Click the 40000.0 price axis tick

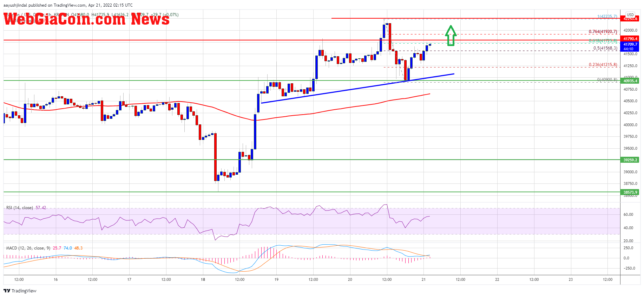click(x=630, y=125)
